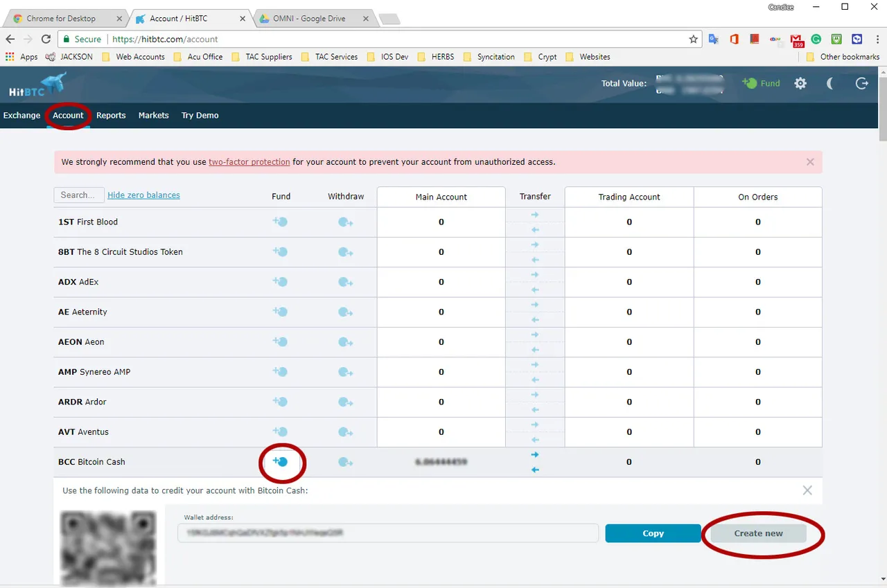Screen dimensions: 887x588
Task: Click the withdraw icon for AEON Aeon
Action: [346, 342]
